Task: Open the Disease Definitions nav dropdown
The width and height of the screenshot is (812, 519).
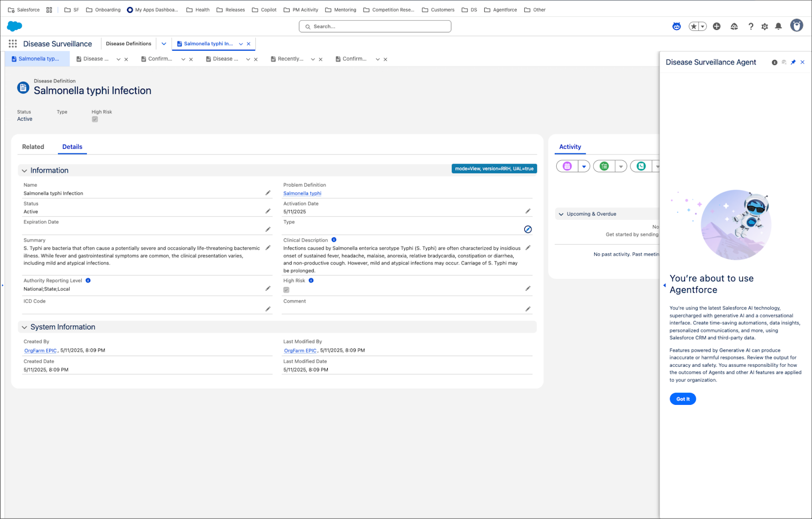Action: coord(164,44)
